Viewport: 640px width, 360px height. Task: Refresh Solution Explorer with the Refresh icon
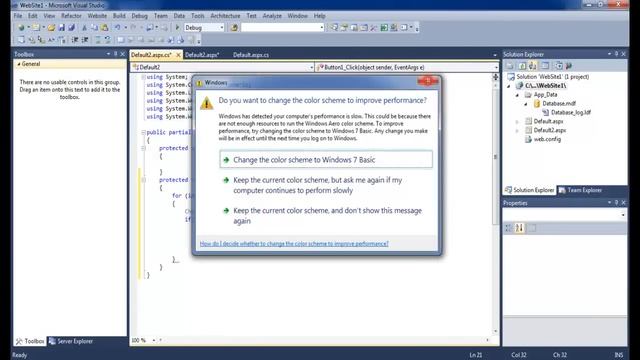[x=522, y=66]
